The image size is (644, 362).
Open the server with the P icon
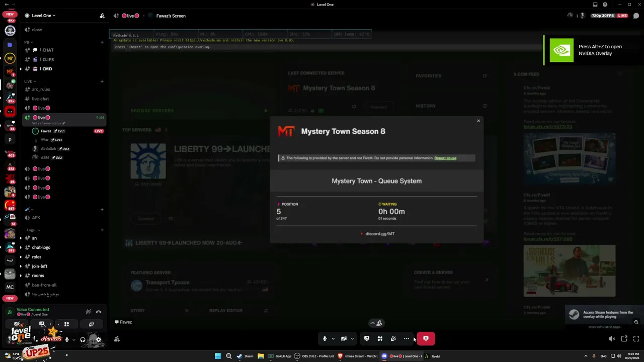[10, 140]
